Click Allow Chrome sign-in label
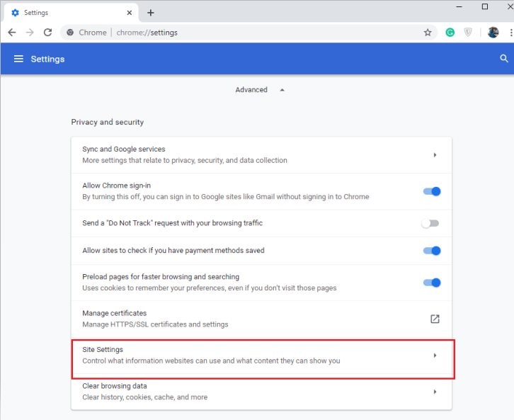 coord(116,186)
